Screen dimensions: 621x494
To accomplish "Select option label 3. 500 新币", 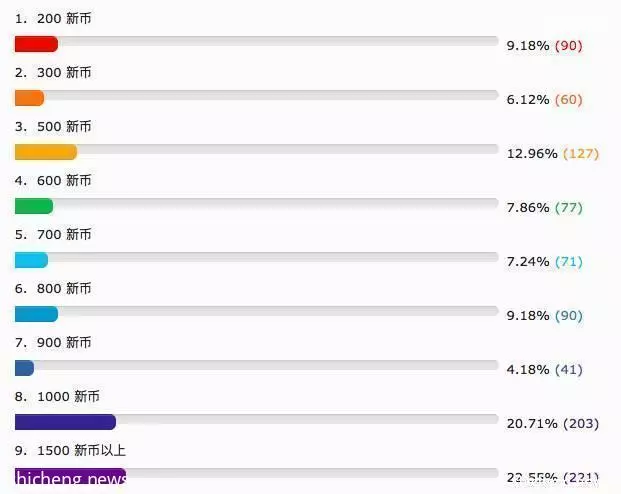I will pos(53,126).
